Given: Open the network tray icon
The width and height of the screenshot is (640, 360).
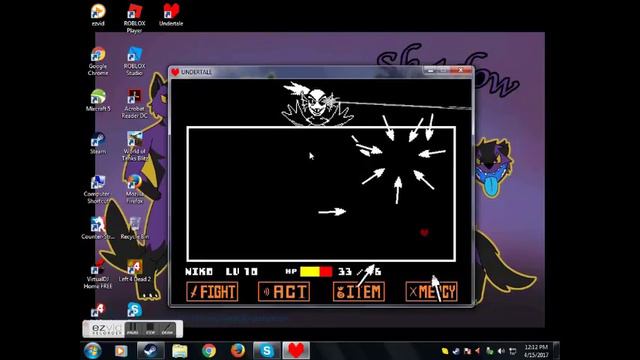Looking at the screenshot, I should pos(513,351).
